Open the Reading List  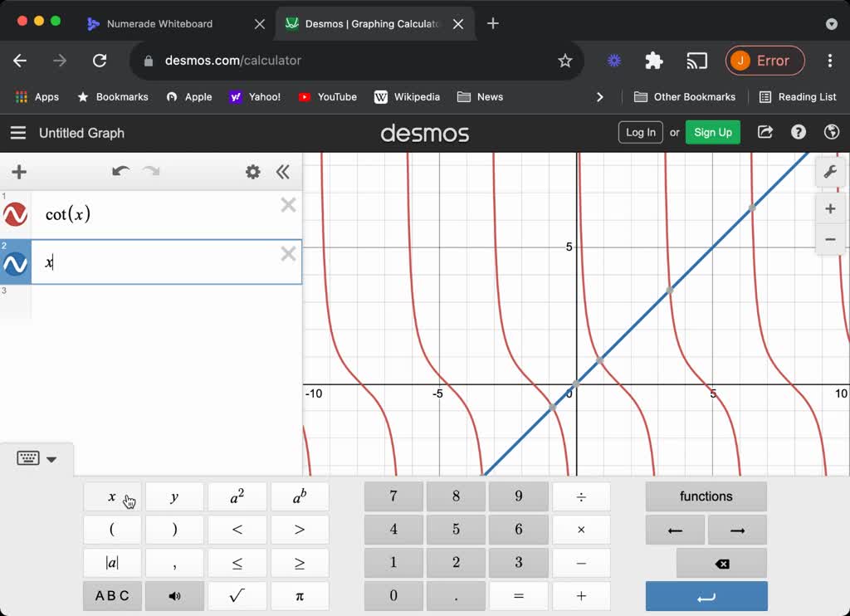[798, 97]
